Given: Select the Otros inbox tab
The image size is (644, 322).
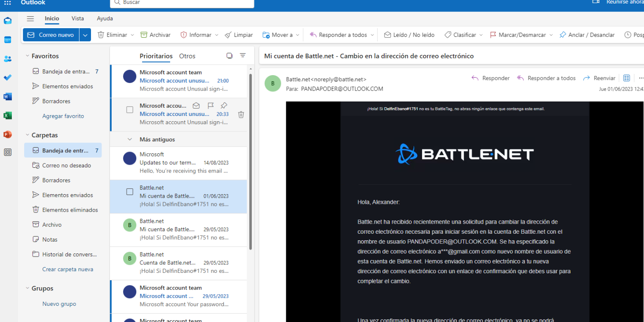Looking at the screenshot, I should click(x=187, y=56).
